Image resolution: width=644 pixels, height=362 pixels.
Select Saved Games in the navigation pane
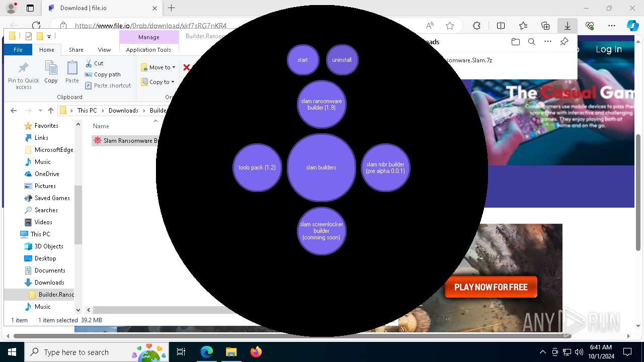tap(52, 198)
